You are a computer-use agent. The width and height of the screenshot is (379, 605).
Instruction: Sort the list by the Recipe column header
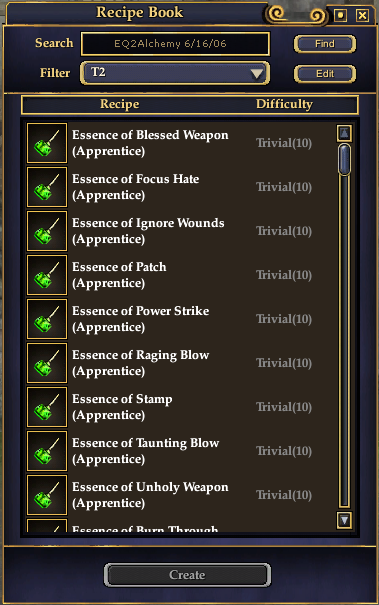[x=120, y=104]
